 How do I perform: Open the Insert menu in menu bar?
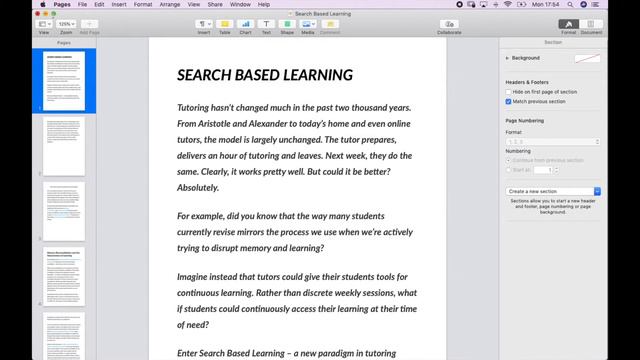point(119,4)
